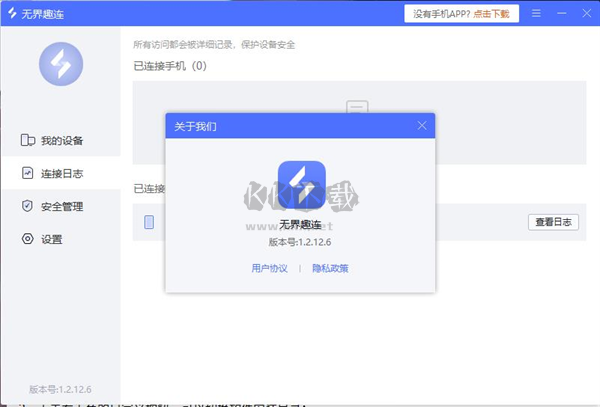
Task: Click 版本号:1.2.12.6 in about dialog
Action: 300,242
